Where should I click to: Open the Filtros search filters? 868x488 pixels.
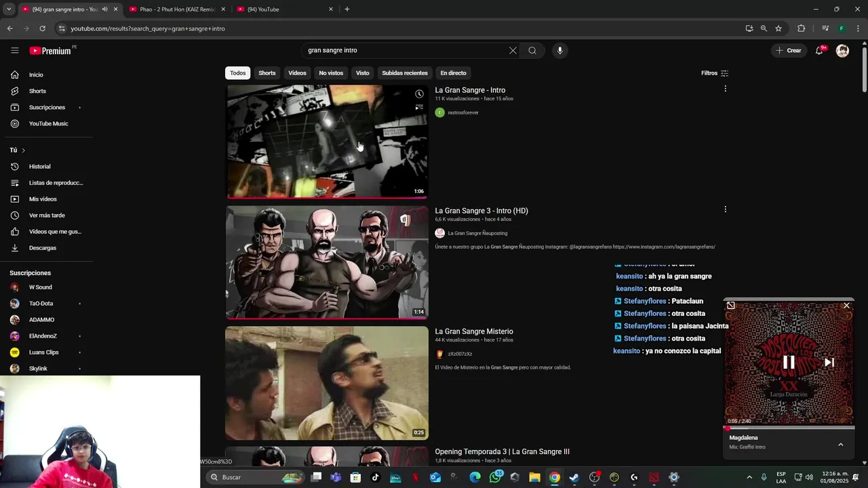tap(715, 73)
